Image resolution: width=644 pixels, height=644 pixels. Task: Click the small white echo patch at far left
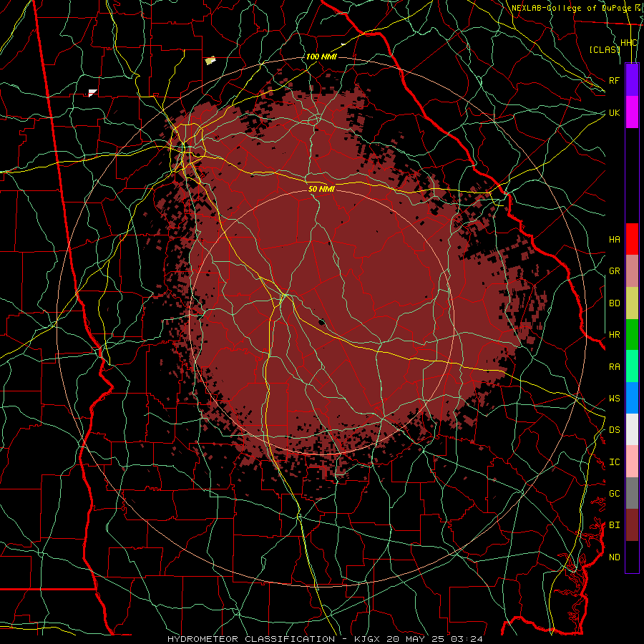93,93
